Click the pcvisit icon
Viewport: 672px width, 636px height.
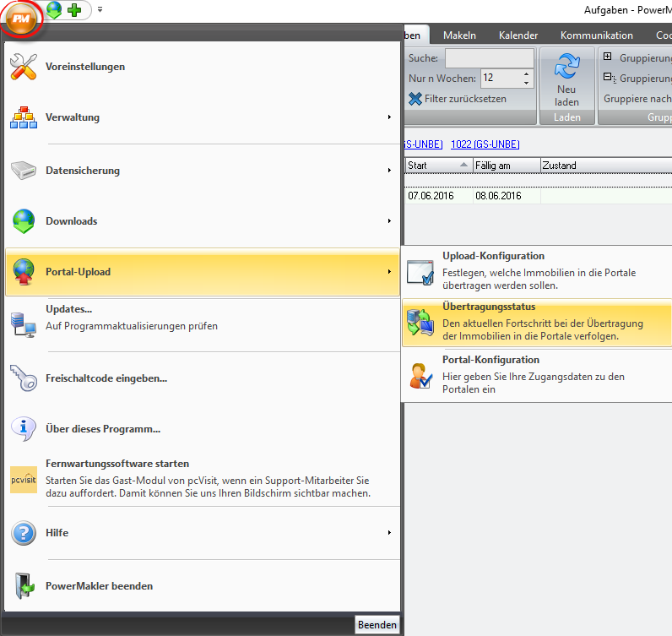click(24, 480)
